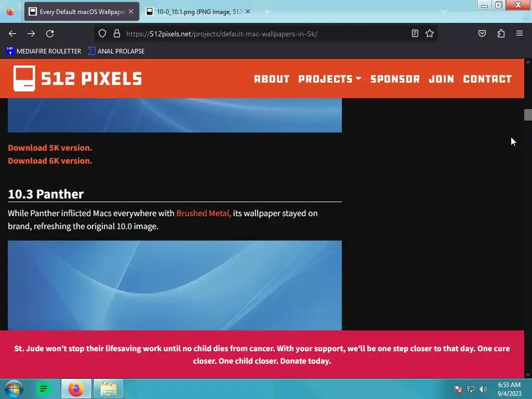This screenshot has height=399, width=532.
Task: Open the green taskbar app icon
Action: coord(44,389)
